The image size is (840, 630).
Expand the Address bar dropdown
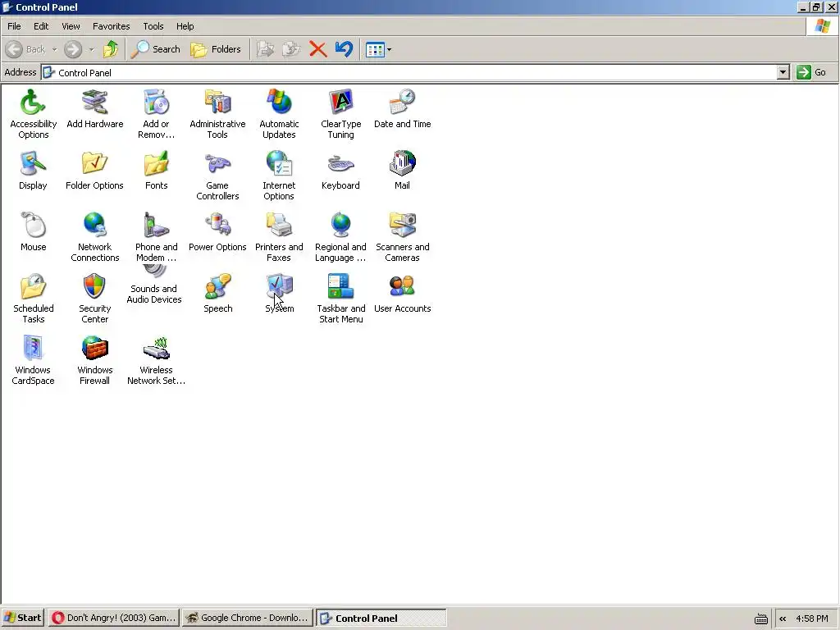783,72
